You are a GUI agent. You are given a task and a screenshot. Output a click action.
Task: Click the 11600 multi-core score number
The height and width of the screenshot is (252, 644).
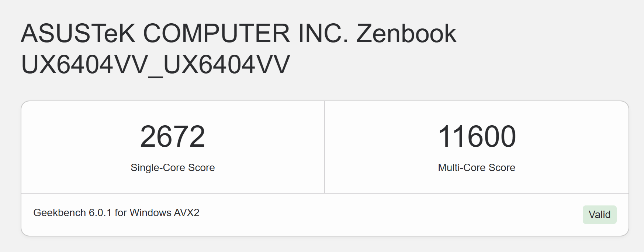[477, 137]
